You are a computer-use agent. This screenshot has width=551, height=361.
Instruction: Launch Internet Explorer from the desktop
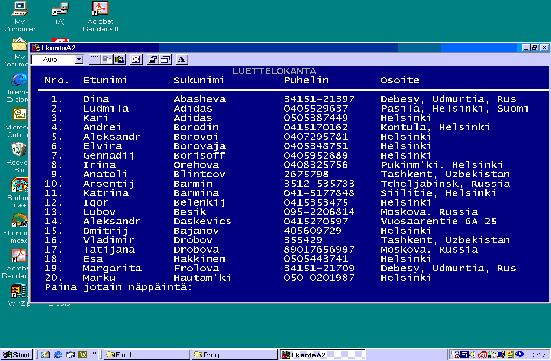coord(18,88)
